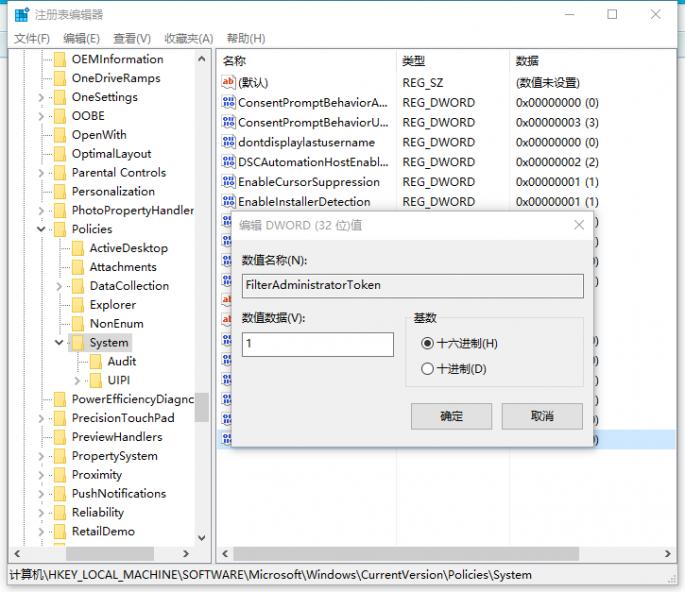Screen dimensions: 685x592
Task: Click the tree pane scroll-up arrow
Action: coord(201,59)
